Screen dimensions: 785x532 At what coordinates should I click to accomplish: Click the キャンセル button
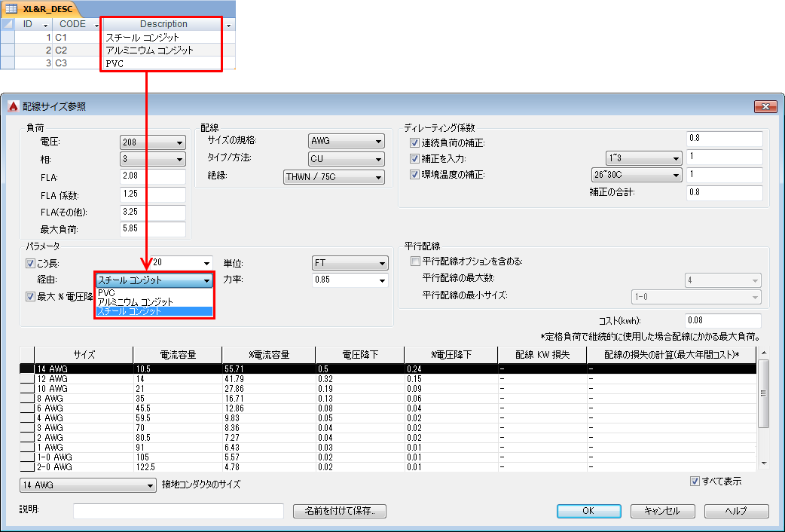click(662, 511)
